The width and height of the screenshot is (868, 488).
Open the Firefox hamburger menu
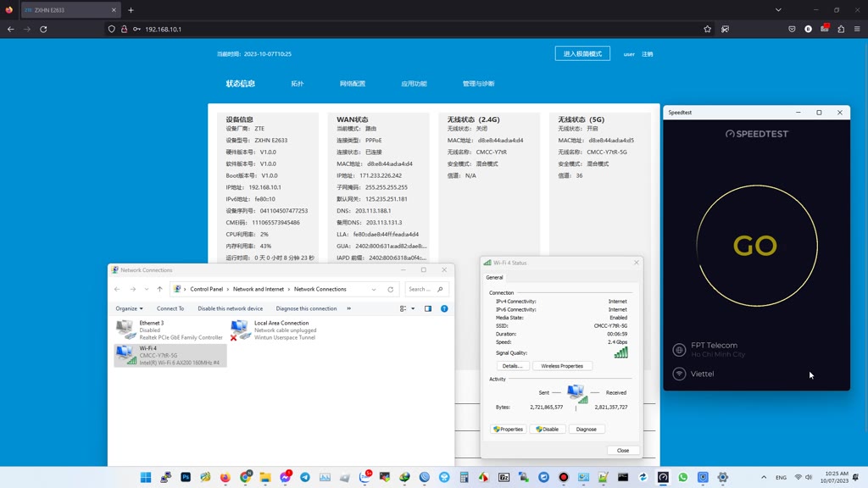[x=857, y=29]
